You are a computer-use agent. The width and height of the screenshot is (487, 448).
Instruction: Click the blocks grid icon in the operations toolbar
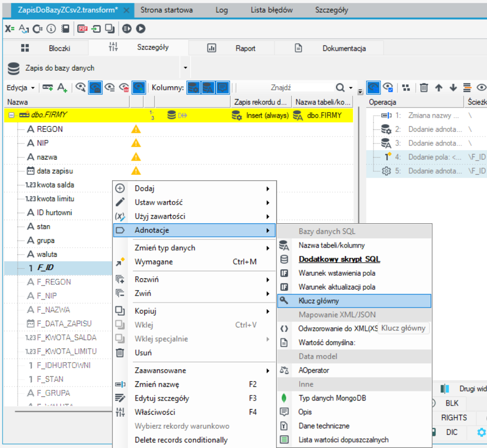pos(406,88)
